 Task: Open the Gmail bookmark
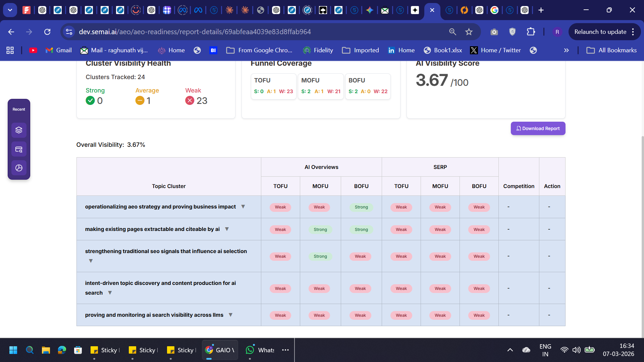(x=59, y=50)
